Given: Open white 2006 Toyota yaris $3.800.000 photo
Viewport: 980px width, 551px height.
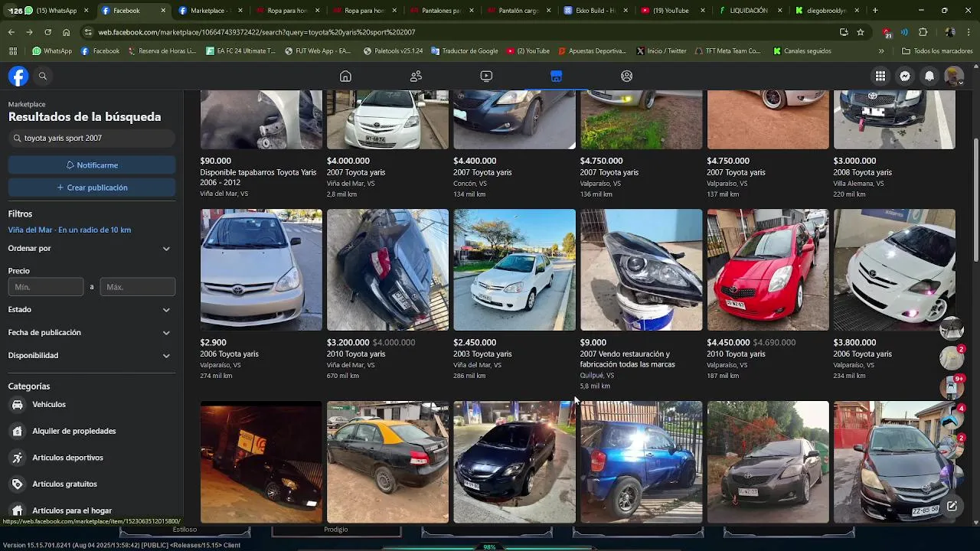Looking at the screenshot, I should [894, 270].
